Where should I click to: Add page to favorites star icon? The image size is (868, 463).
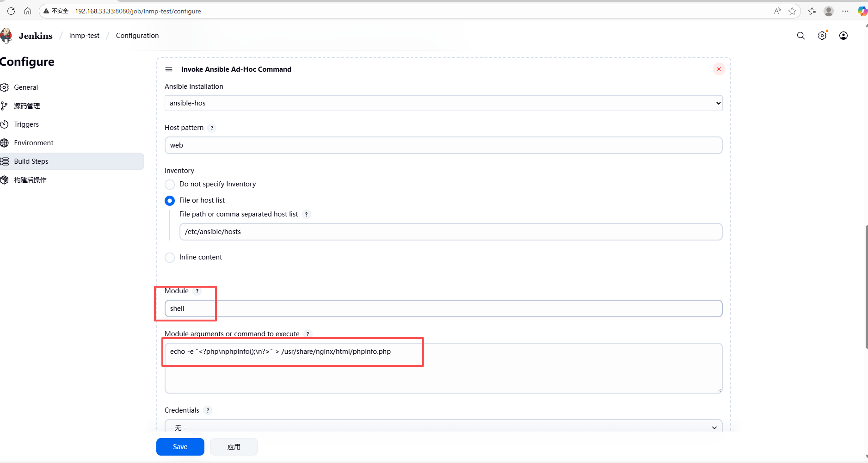[x=792, y=11]
